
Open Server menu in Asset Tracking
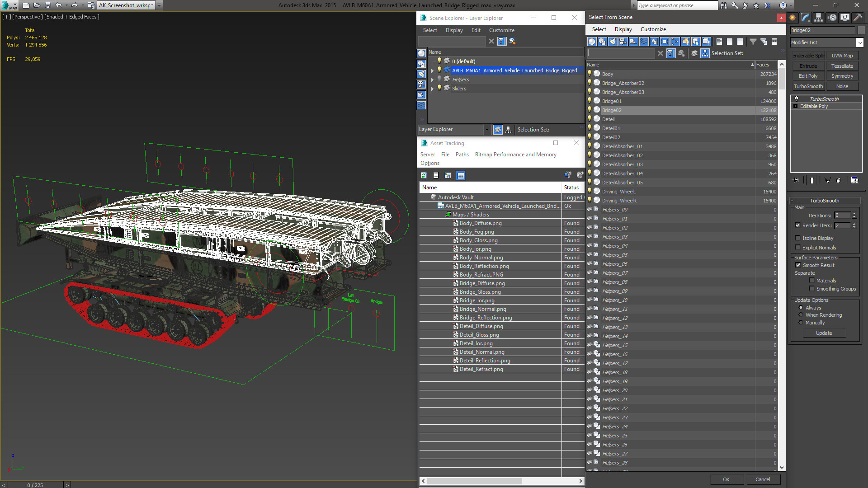click(x=427, y=155)
